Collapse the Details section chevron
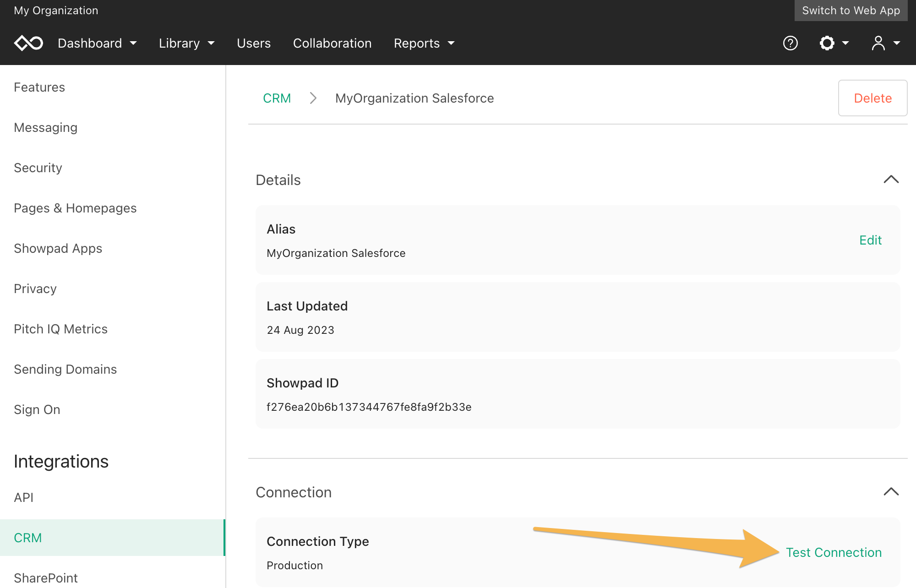This screenshot has height=588, width=916. pyautogui.click(x=891, y=180)
